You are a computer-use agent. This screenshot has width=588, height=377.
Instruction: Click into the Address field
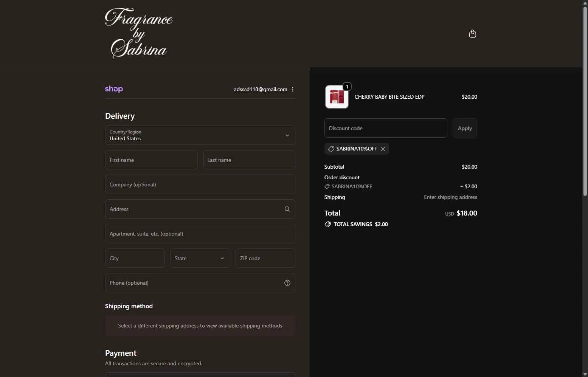[200, 209]
